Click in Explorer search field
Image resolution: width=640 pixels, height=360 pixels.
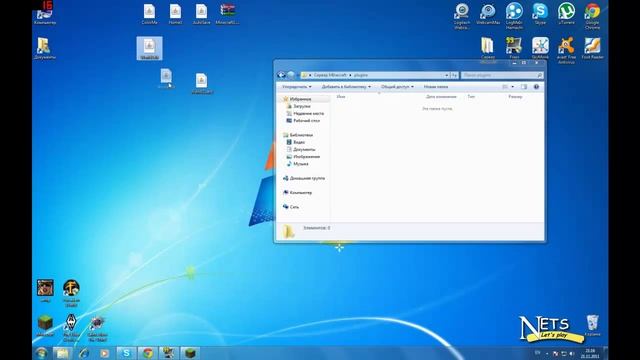pyautogui.click(x=502, y=75)
